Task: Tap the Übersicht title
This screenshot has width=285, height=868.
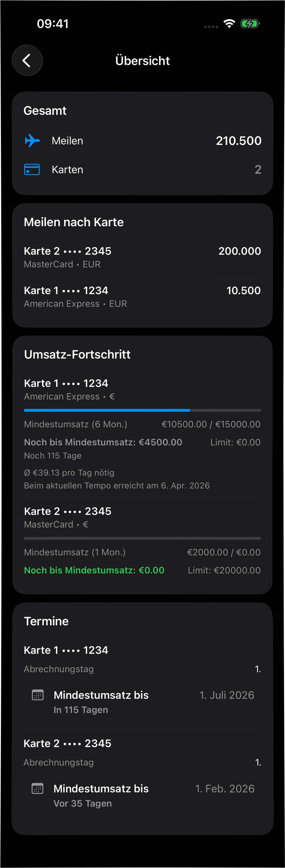Action: pos(142,60)
